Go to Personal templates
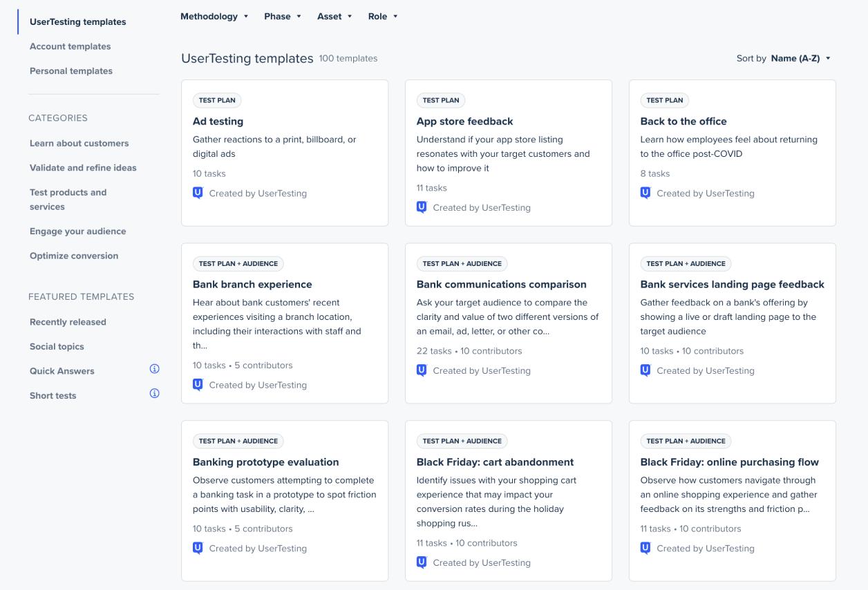Screen dimensions: 868x590 click(71, 71)
